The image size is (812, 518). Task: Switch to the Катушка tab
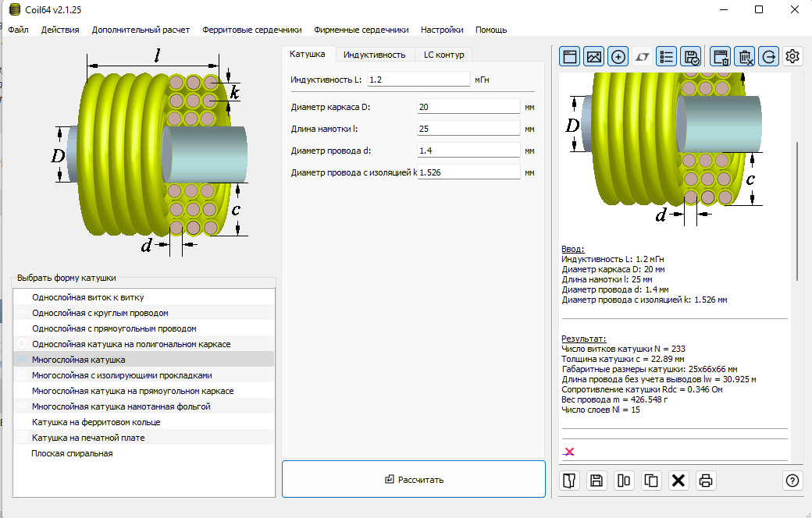coord(308,54)
